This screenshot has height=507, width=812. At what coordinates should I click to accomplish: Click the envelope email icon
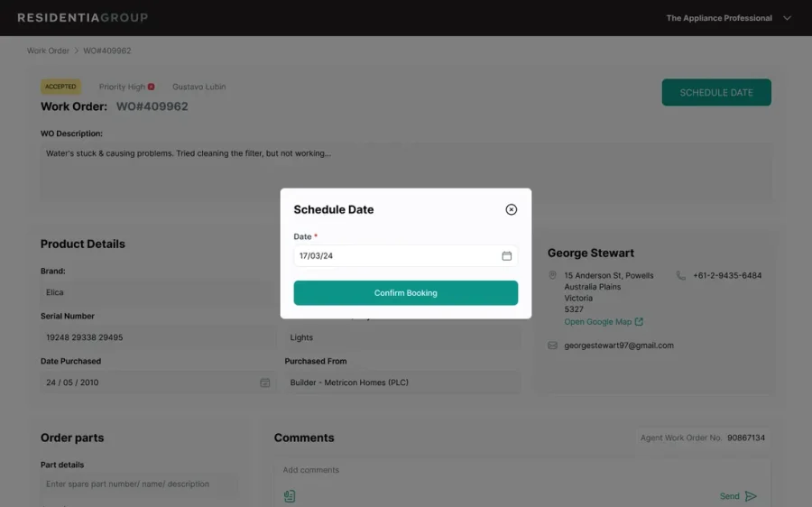click(552, 346)
